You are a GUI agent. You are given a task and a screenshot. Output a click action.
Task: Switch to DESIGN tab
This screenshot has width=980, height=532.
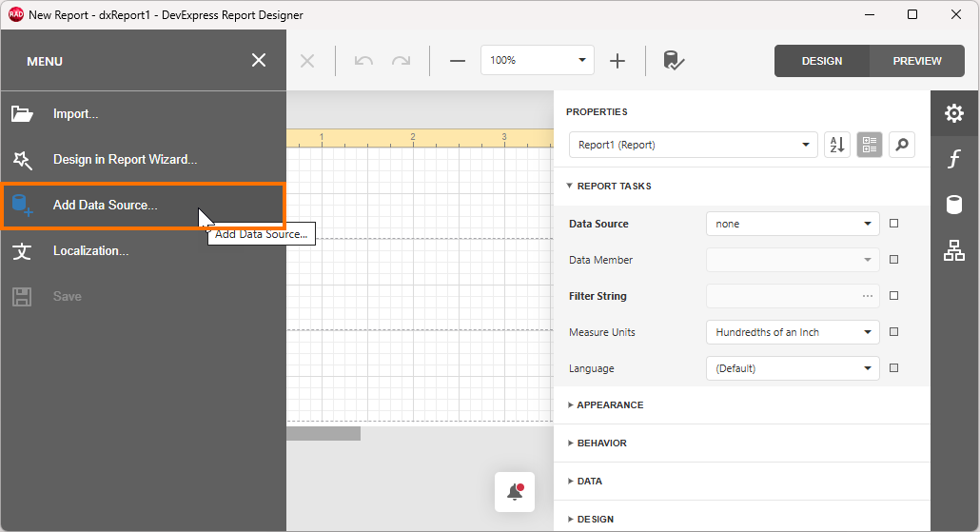pyautogui.click(x=822, y=61)
